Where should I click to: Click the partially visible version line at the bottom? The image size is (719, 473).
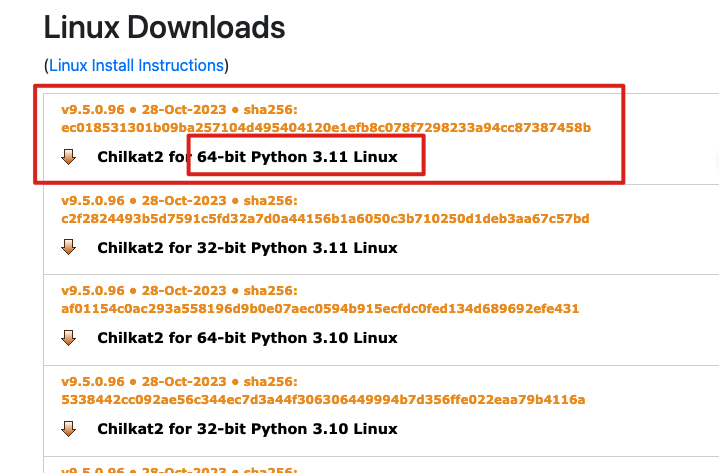click(x=178, y=468)
